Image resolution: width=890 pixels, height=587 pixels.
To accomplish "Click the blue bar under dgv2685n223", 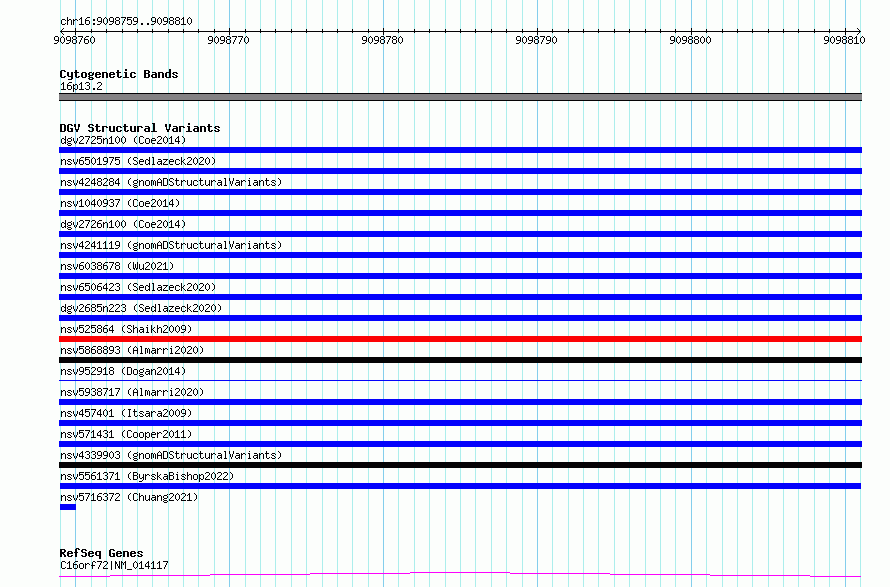I will click(460, 318).
